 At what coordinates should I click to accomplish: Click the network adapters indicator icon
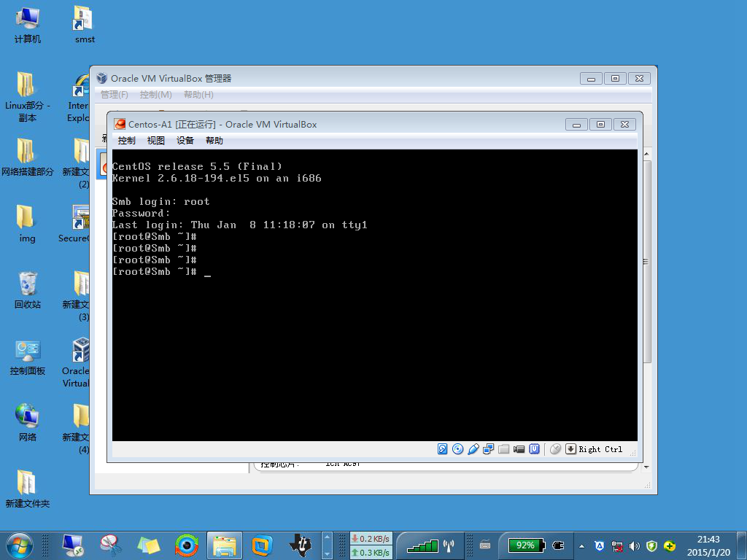coord(488,449)
